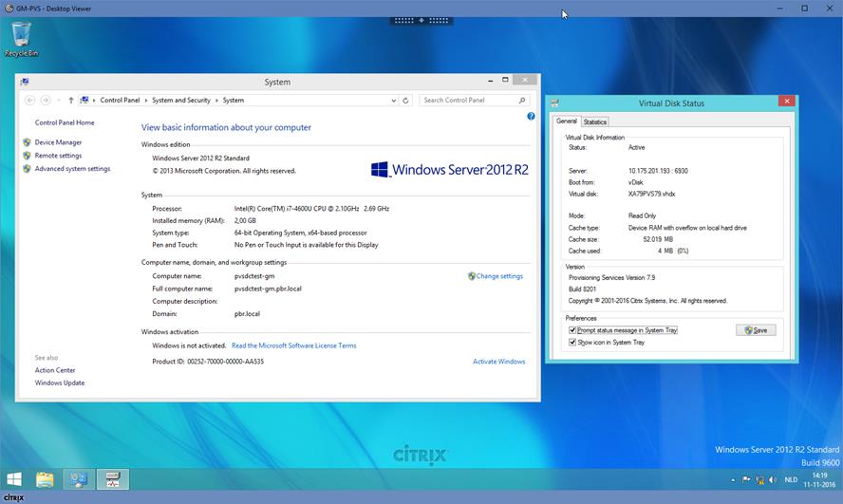Click the Control Panel breadcrumb

pos(120,100)
